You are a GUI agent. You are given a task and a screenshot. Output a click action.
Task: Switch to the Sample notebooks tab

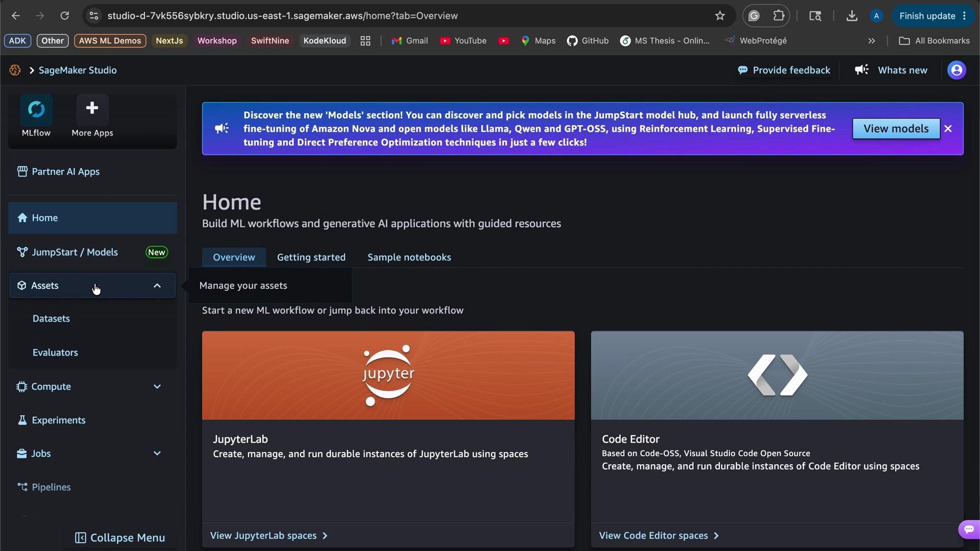409,257
